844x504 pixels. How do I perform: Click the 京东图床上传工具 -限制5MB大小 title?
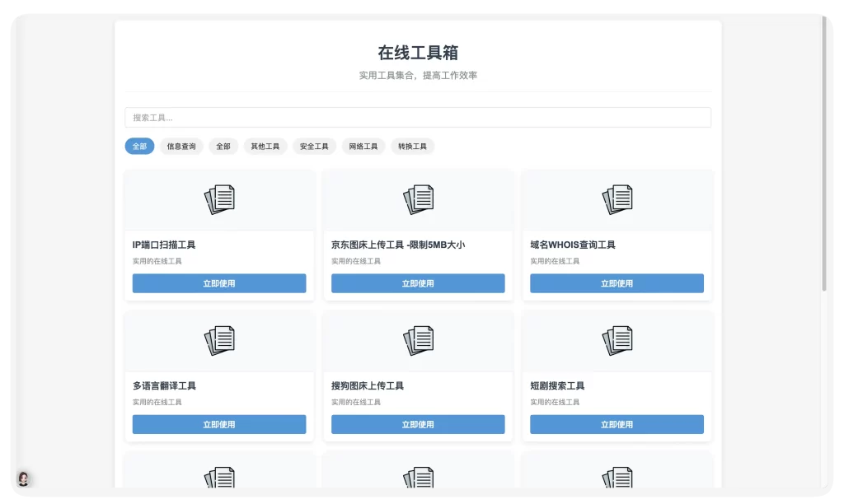(x=398, y=245)
